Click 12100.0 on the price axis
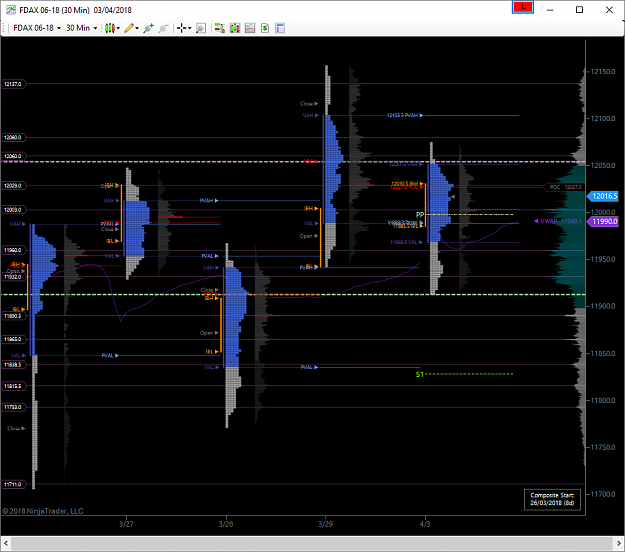Screen dimensions: 625x552 pyautogui.click(x=603, y=119)
